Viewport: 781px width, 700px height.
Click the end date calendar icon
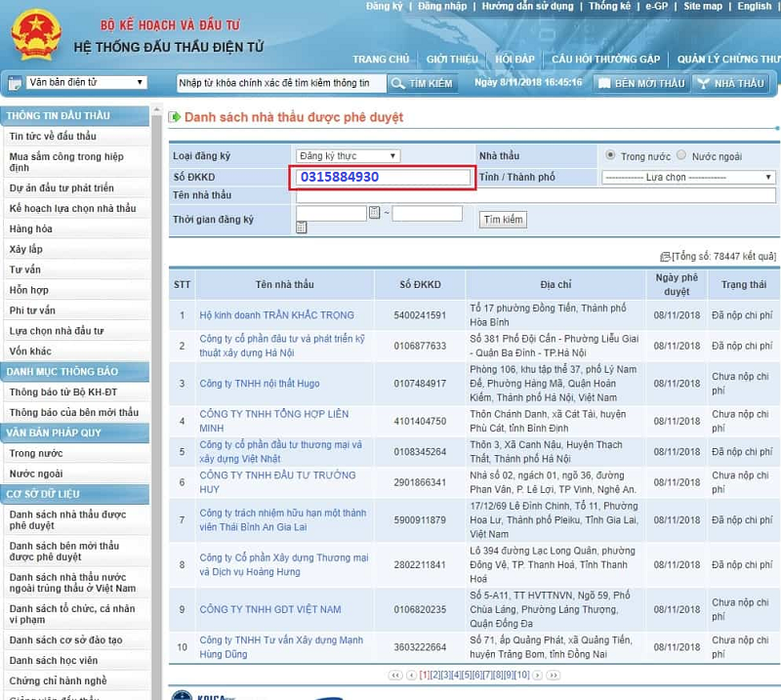301,227
